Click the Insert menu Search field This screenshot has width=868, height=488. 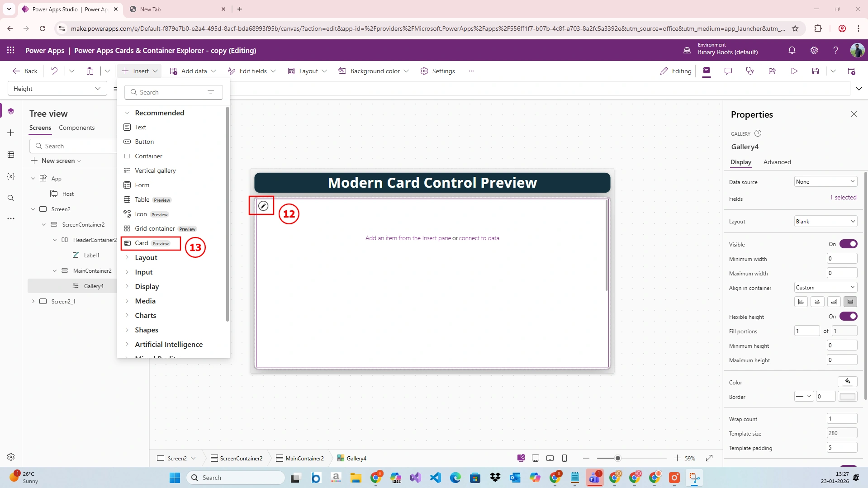[x=174, y=92]
